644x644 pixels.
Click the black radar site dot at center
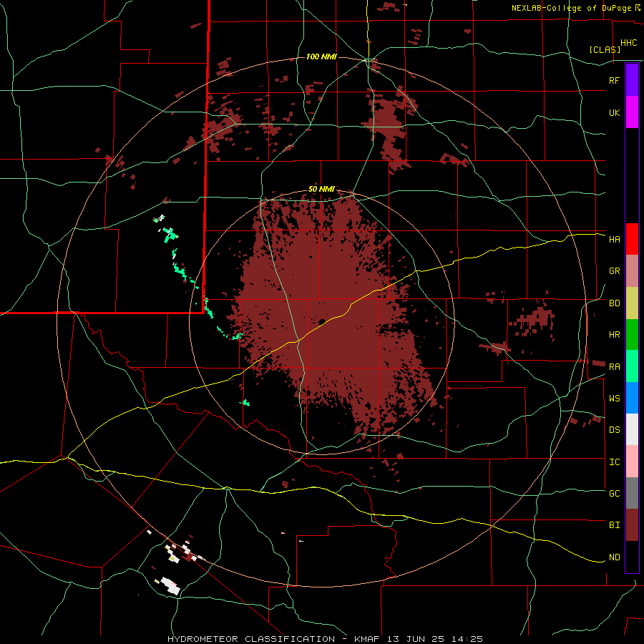coord(321,321)
